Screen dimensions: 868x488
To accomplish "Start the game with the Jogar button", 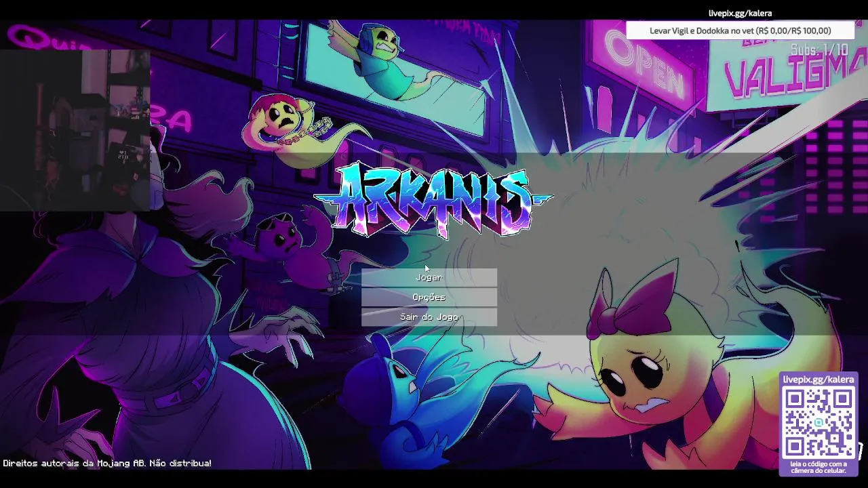I will (429, 277).
